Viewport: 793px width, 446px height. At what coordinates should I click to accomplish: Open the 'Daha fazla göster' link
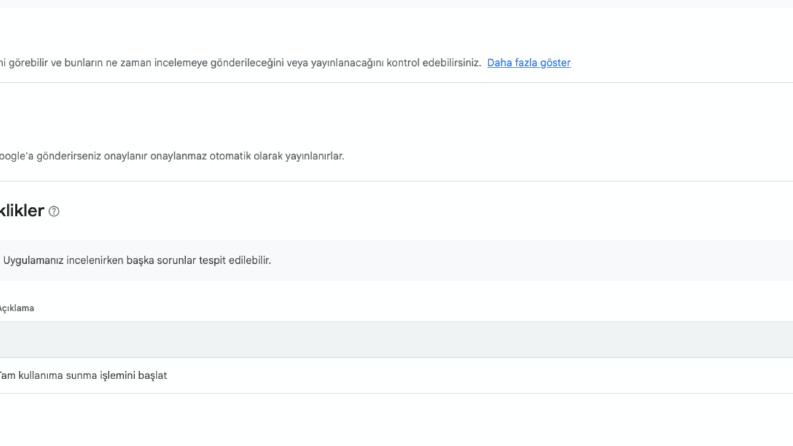(x=528, y=63)
